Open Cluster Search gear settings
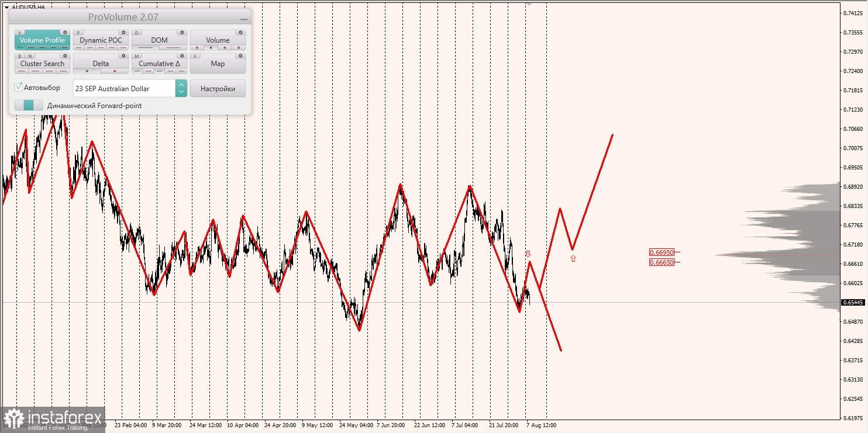 click(65, 56)
